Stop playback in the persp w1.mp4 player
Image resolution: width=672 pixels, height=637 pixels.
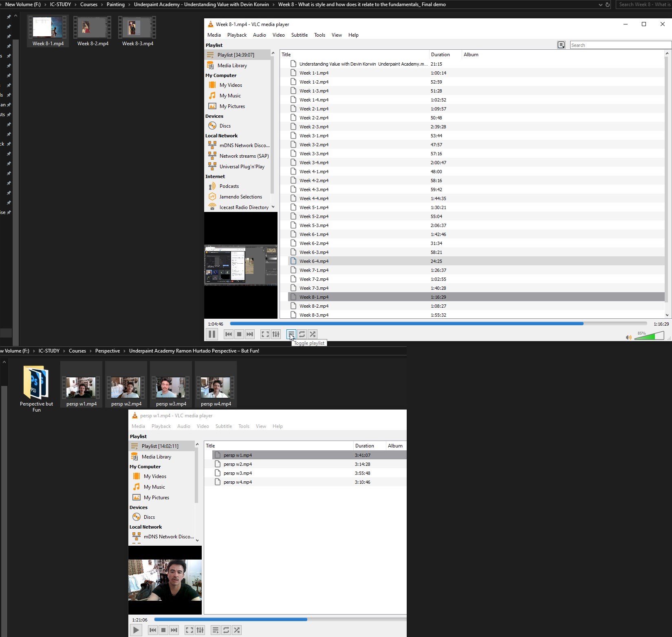pyautogui.click(x=163, y=630)
